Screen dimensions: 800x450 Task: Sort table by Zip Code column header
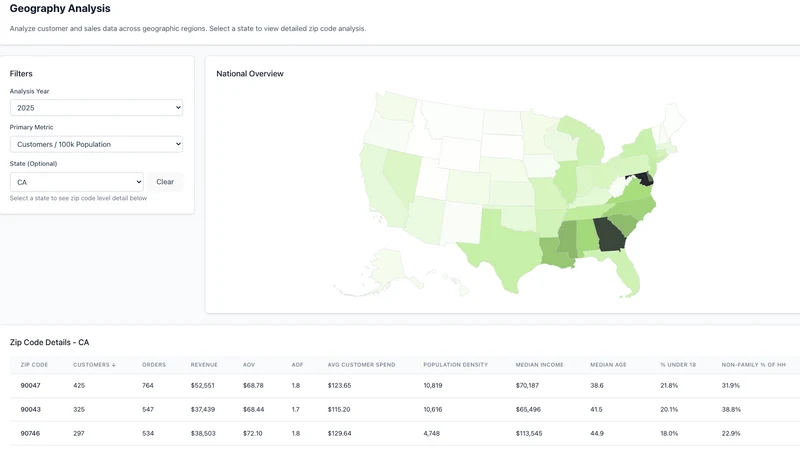34,365
